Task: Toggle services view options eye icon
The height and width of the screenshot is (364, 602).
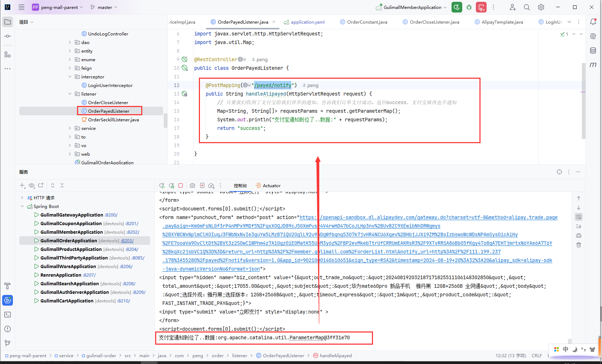Action: coord(32,185)
